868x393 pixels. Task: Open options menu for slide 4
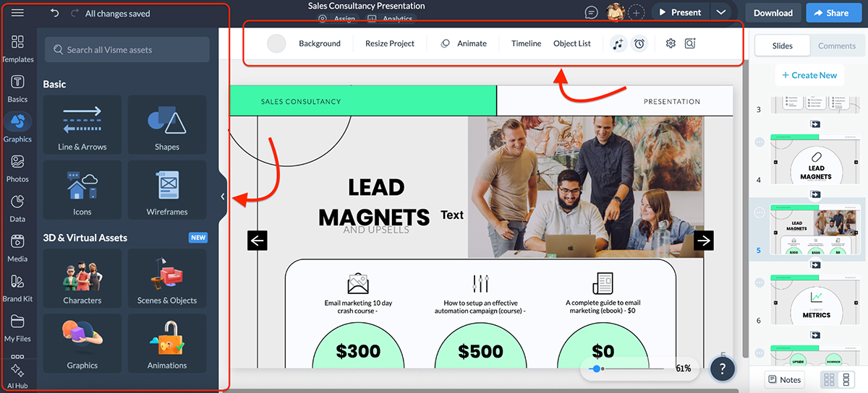pos(759,142)
